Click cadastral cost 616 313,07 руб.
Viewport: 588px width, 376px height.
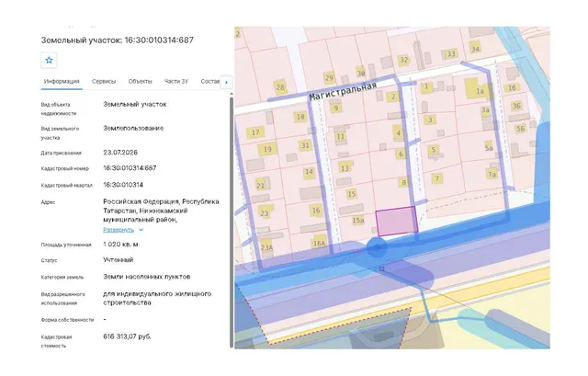[127, 336]
